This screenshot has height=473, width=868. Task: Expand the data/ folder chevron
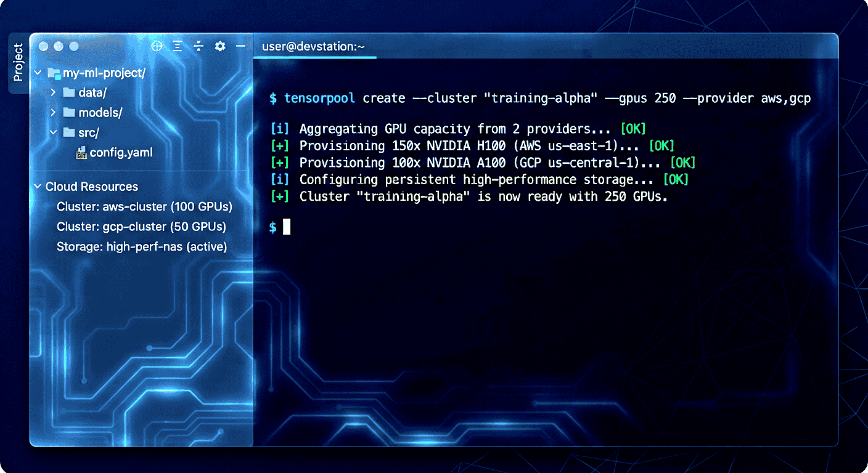(53, 93)
